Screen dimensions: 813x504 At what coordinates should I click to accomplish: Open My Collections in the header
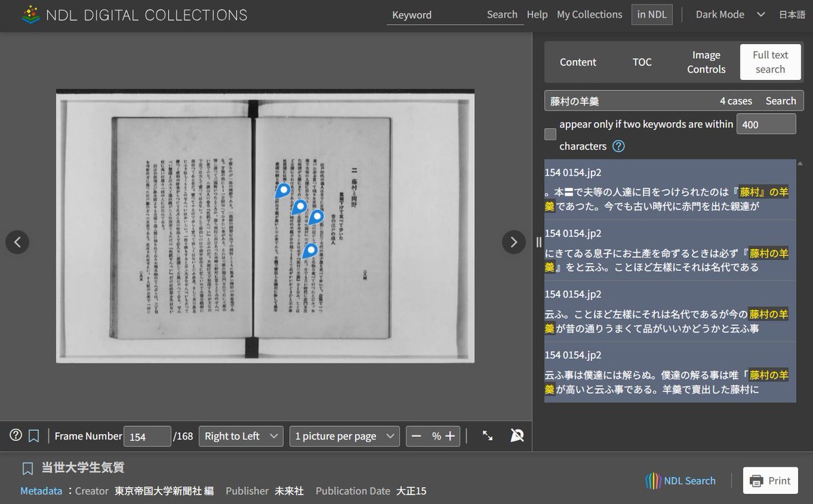click(589, 14)
